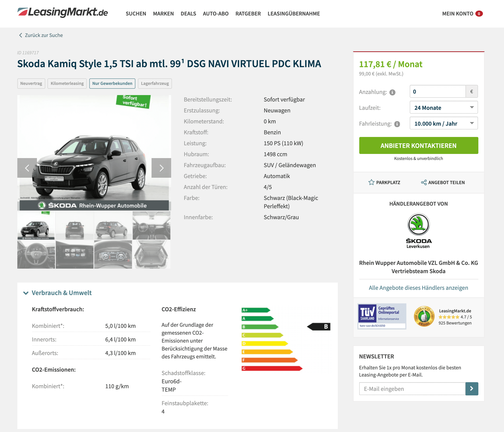Click the ID 1169717 label
Screen dimensions: 504x432
28,53
